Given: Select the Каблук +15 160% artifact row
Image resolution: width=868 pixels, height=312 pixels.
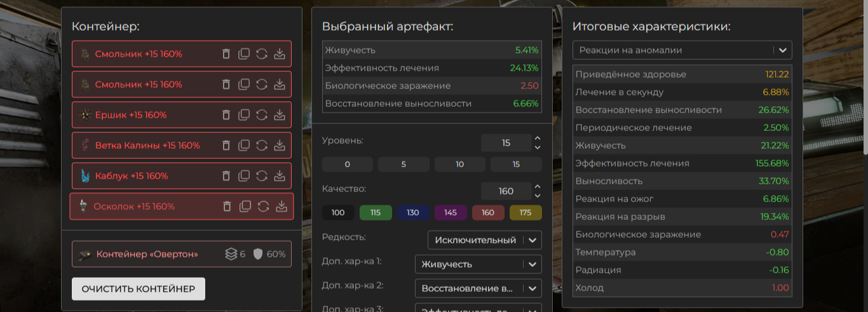Looking at the screenshot, I should pos(182,176).
